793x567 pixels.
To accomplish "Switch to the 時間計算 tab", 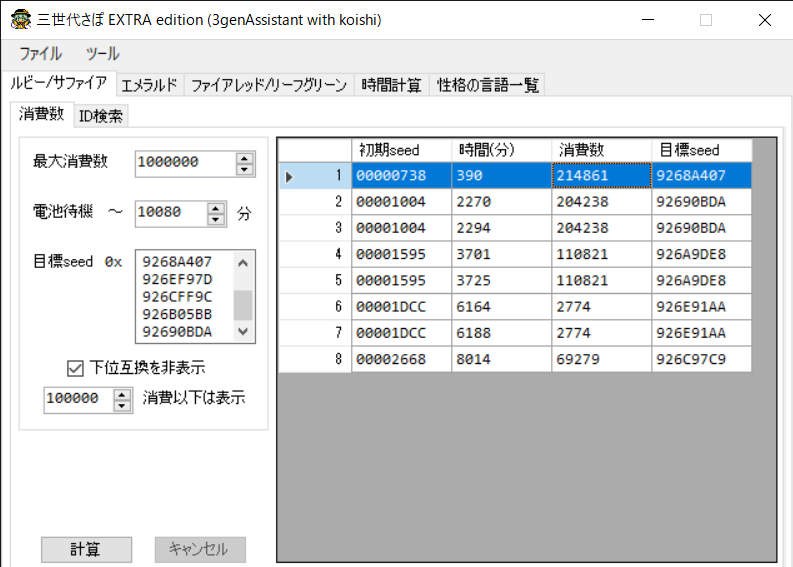I will (391, 85).
